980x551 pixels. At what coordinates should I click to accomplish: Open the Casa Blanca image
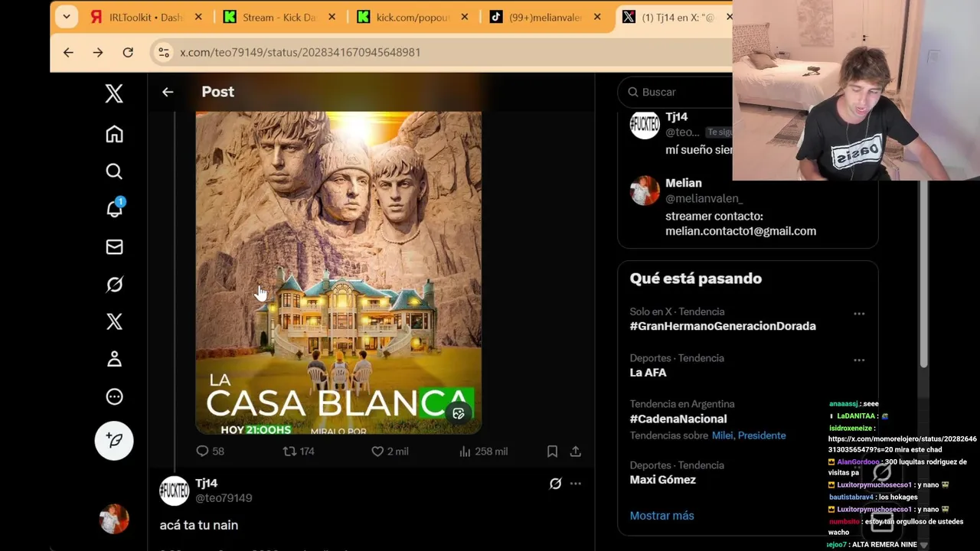click(x=338, y=273)
